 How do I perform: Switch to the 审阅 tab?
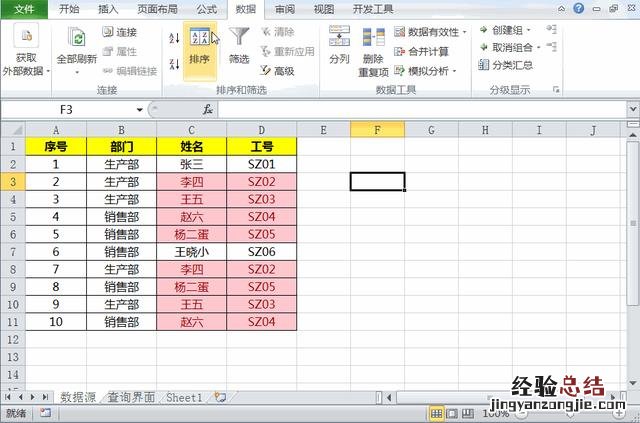(285, 9)
